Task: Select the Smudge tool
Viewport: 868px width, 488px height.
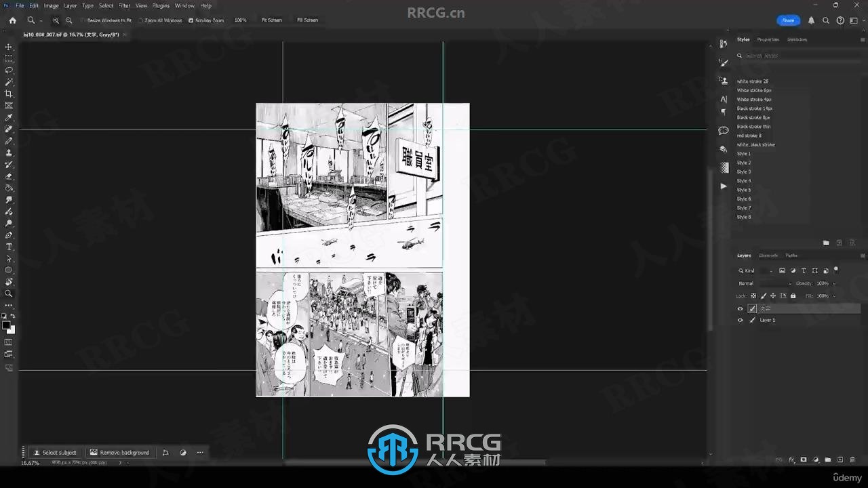Action: pyautogui.click(x=9, y=200)
